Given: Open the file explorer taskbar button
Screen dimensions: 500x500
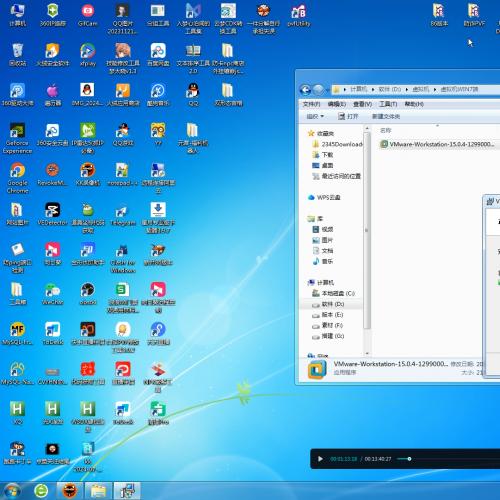Looking at the screenshot, I should 98,491.
